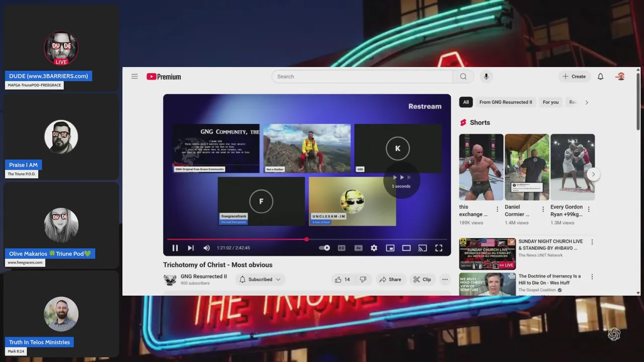Select the All filter chip
Viewport: 644px width, 362px height.
(466, 102)
